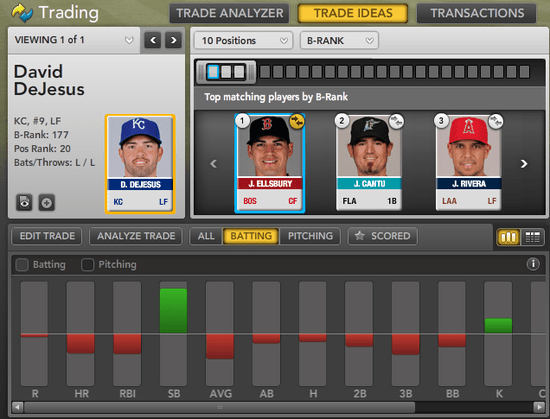Click the plus add icon under DeJesus

pyautogui.click(x=47, y=202)
